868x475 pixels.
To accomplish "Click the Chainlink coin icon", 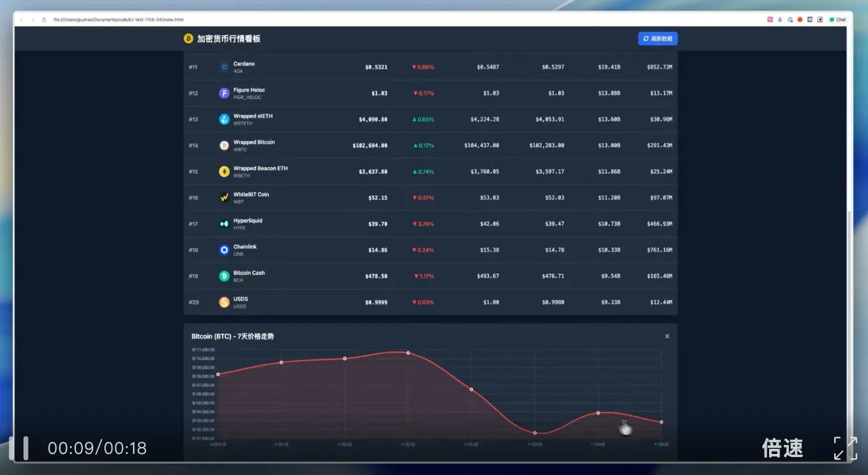I will [x=224, y=250].
